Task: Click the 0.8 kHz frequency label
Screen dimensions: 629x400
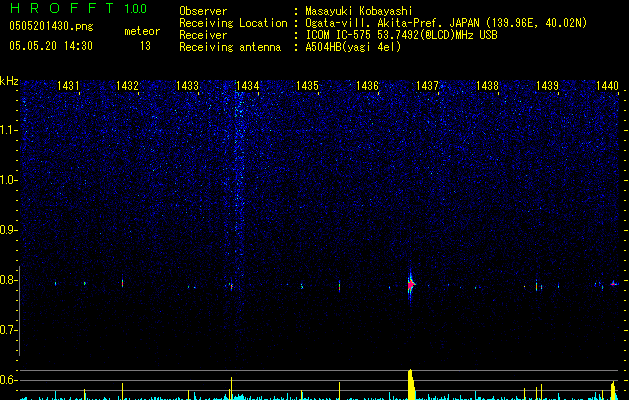Action: [8, 280]
